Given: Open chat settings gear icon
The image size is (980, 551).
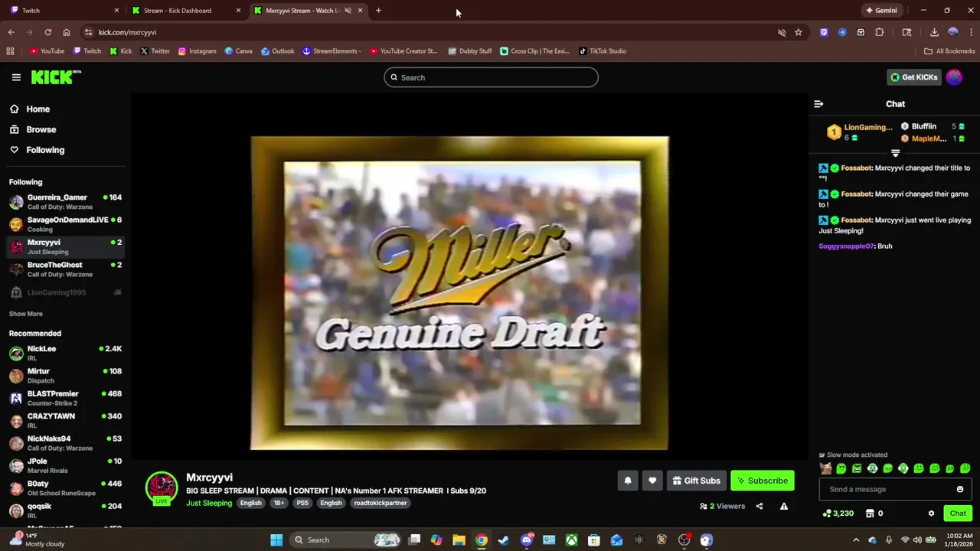Looking at the screenshot, I should coord(931,514).
